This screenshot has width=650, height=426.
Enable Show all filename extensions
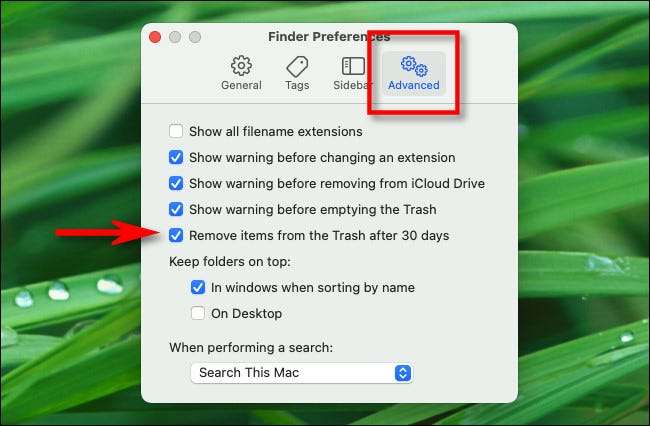click(x=176, y=131)
